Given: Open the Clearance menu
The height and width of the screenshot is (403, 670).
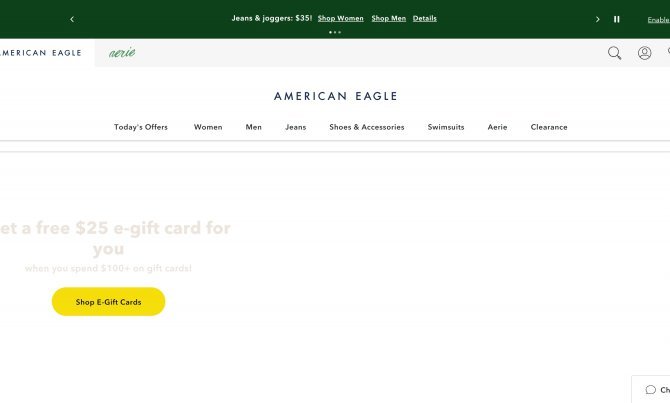Looking at the screenshot, I should pos(549,127).
